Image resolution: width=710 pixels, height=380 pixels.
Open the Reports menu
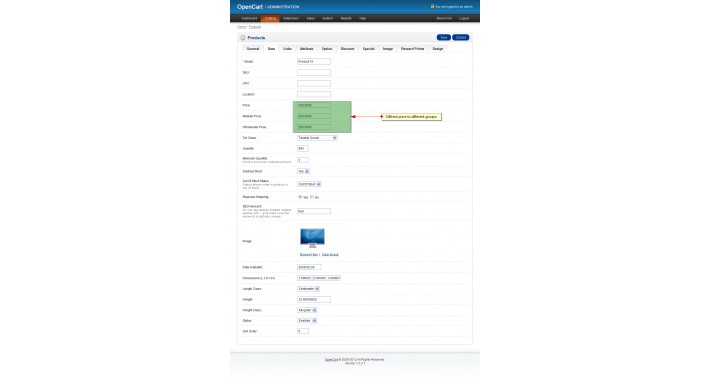pos(346,19)
